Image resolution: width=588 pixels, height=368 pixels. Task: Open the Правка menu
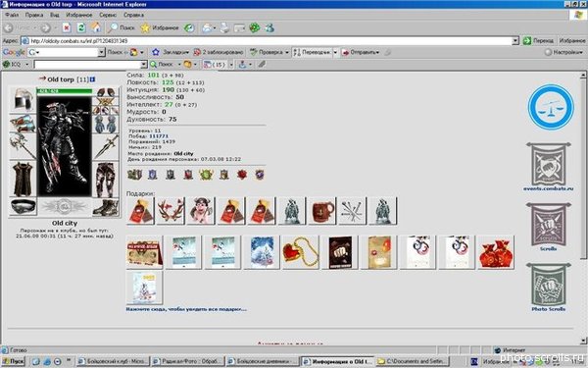point(34,15)
